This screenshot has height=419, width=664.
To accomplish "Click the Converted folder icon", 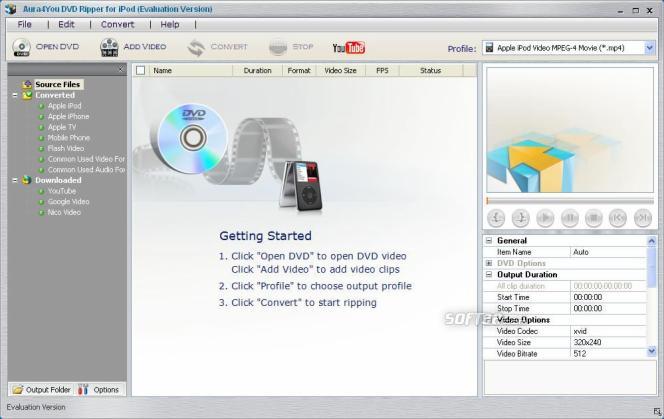I will [27, 95].
